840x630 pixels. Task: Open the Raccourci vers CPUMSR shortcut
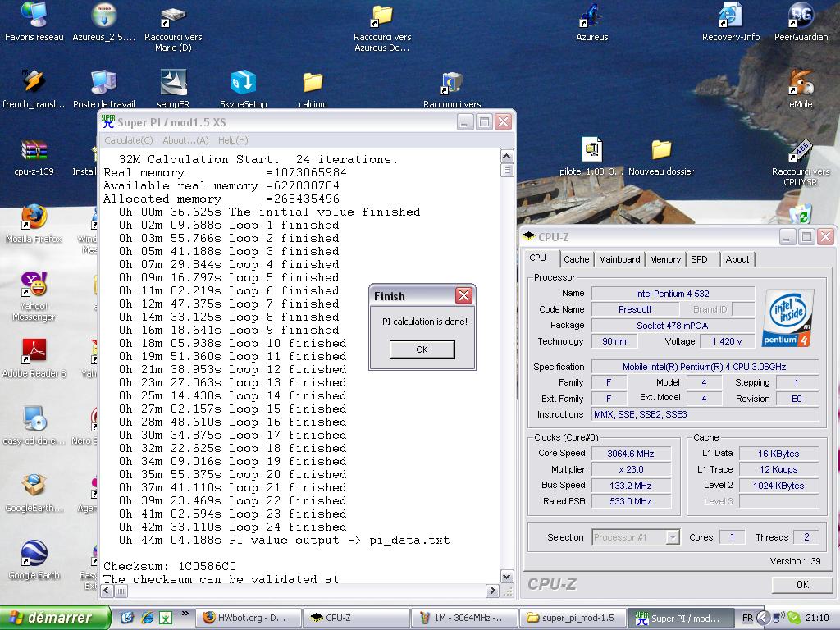(801, 162)
